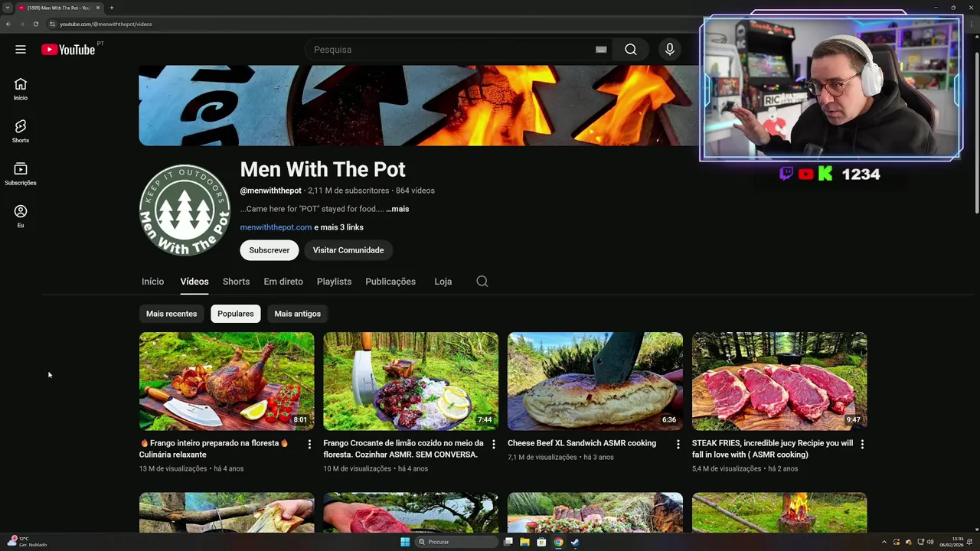
Task: Open the Eu profile page in sidebar
Action: (x=21, y=216)
